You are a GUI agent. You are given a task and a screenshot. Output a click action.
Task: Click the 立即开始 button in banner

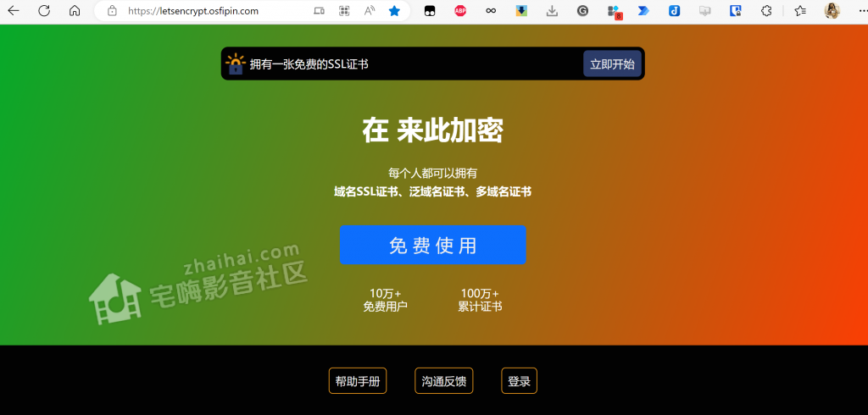point(612,64)
